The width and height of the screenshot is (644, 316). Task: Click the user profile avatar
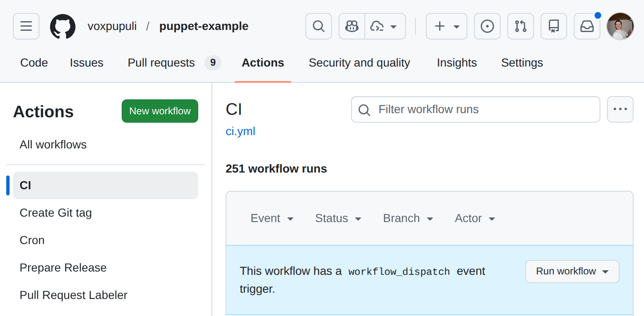[620, 26]
